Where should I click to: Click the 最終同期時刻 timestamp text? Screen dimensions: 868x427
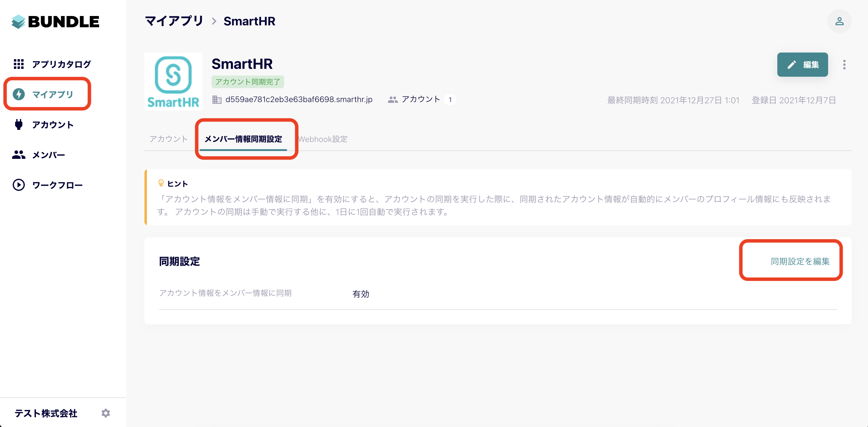pyautogui.click(x=673, y=100)
